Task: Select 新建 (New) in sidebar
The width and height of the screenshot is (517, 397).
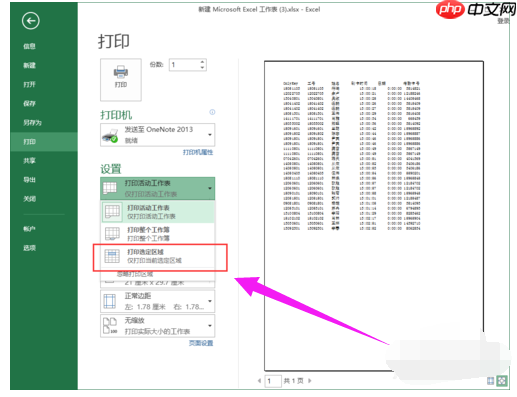Action: point(29,65)
